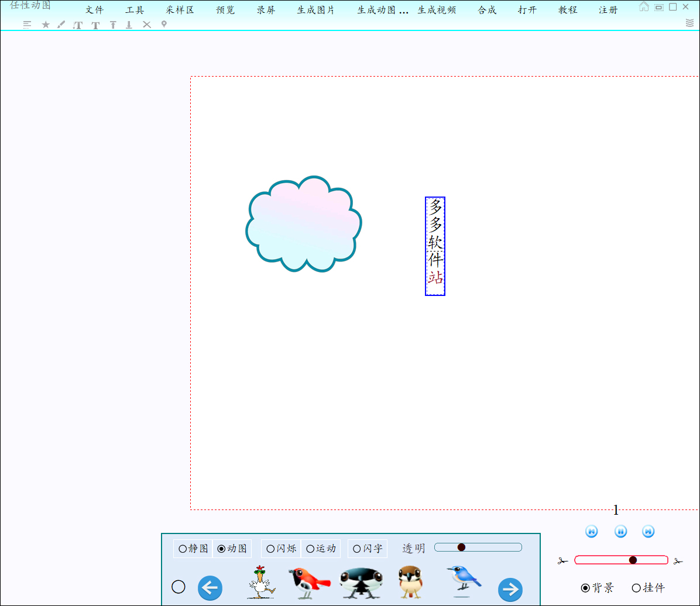Click the 多多软件站 vertical text box
Viewport: 700px width, 606px height.
click(x=435, y=246)
